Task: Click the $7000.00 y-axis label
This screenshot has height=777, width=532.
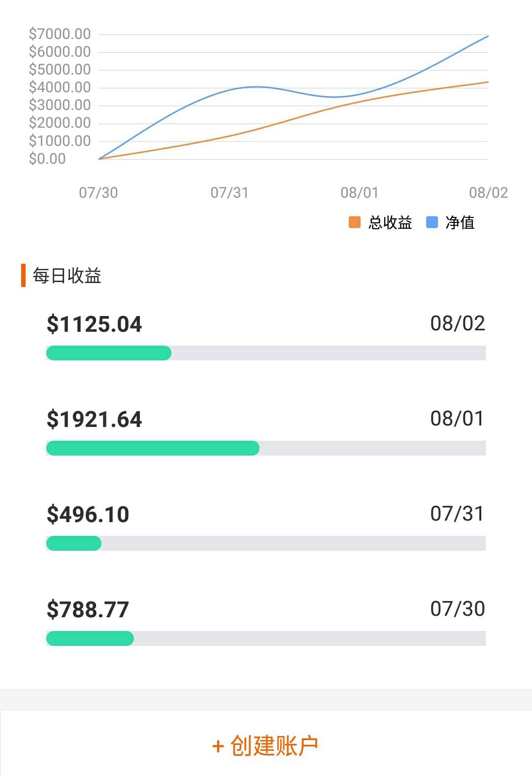Action: click(60, 34)
